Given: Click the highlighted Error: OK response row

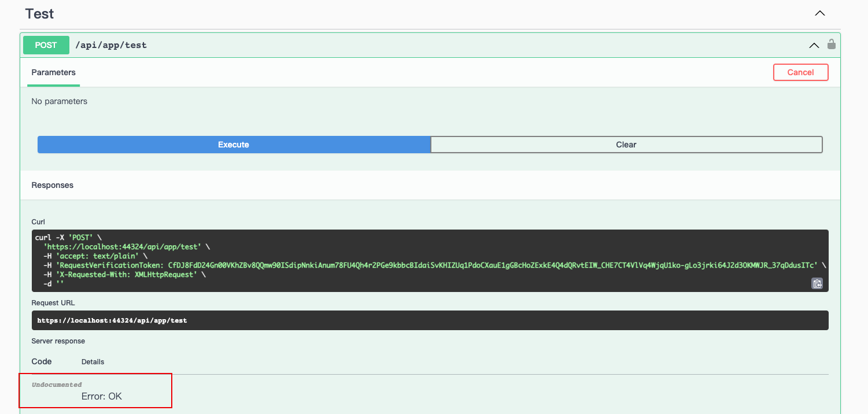Looking at the screenshot, I should point(95,390).
